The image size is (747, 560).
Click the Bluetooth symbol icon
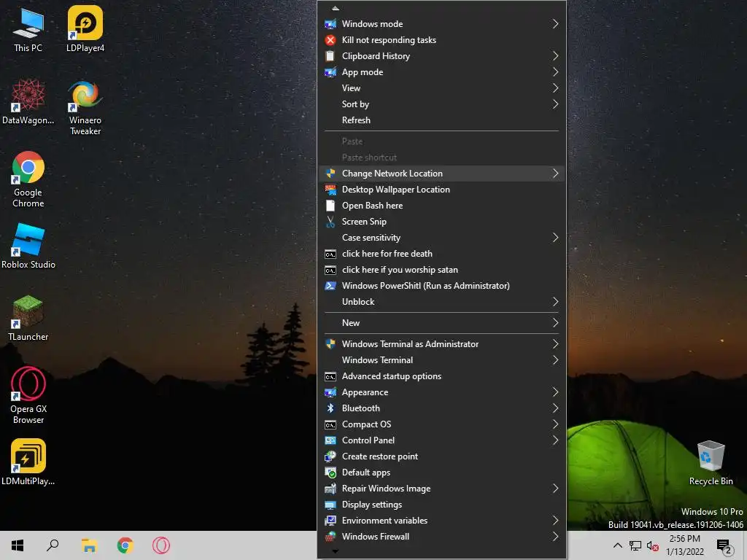pos(330,408)
